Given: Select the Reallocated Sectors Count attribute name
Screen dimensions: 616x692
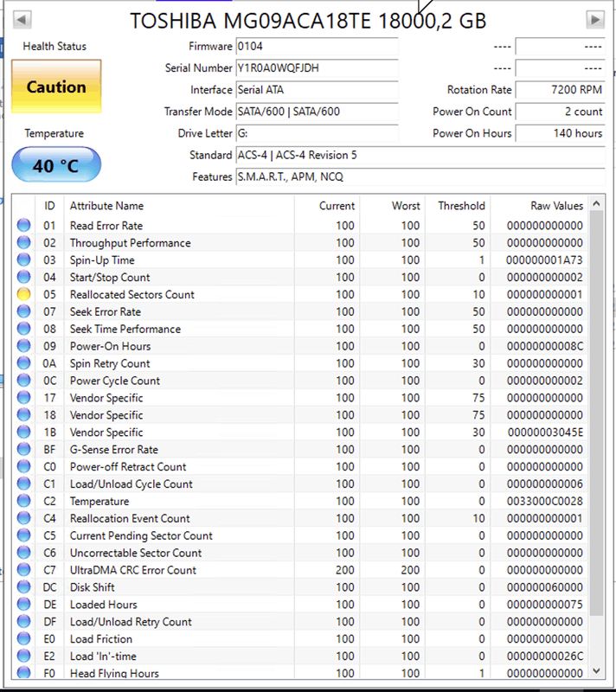Looking at the screenshot, I should [132, 294].
